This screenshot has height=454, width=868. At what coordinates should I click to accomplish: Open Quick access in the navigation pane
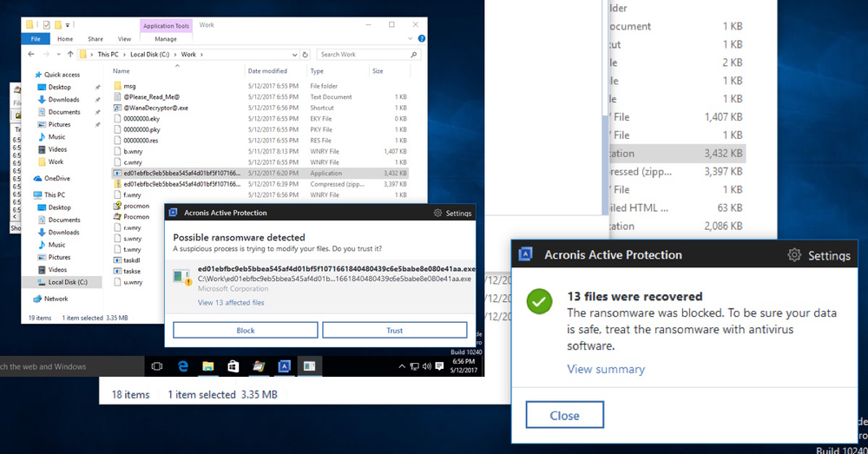coord(57,75)
